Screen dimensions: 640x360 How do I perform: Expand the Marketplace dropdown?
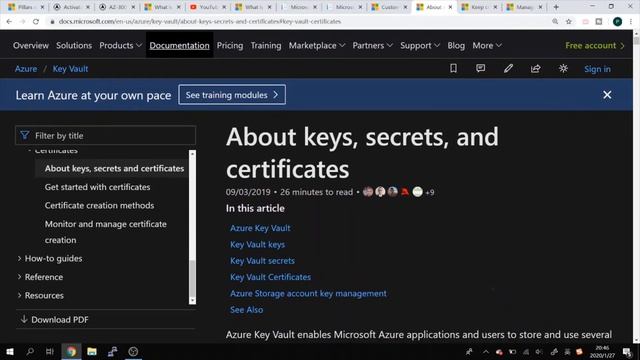tap(317, 45)
